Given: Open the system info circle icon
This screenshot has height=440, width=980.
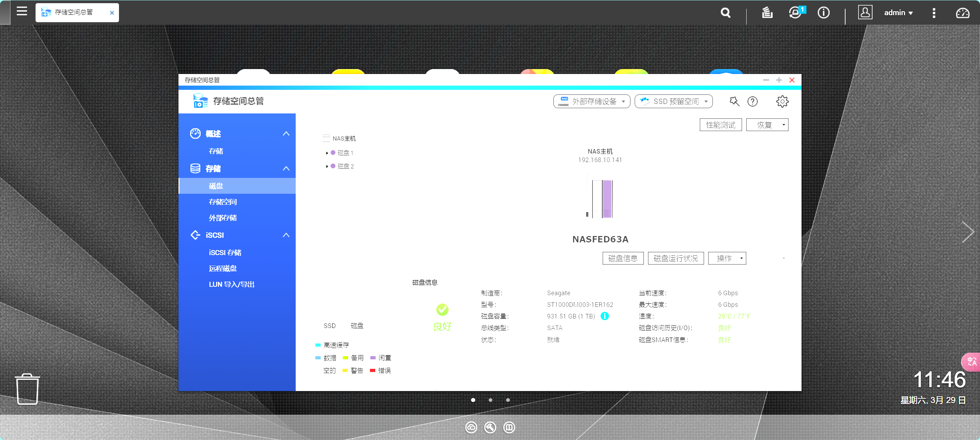Looking at the screenshot, I should tap(823, 13).
